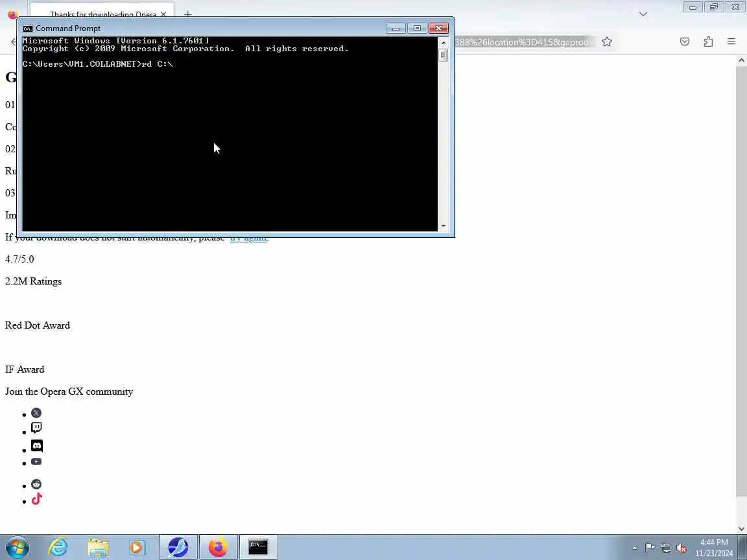
Task: Click Firefox page scrollbar up arrow
Action: tap(741, 60)
